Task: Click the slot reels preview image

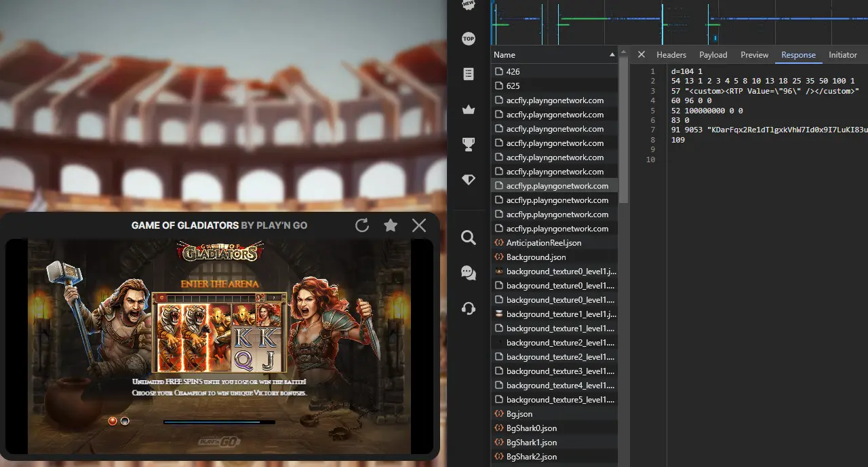Action: [x=220, y=333]
